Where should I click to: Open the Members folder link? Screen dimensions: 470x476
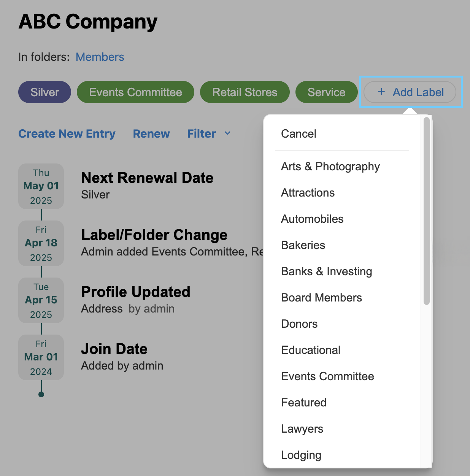(x=100, y=57)
